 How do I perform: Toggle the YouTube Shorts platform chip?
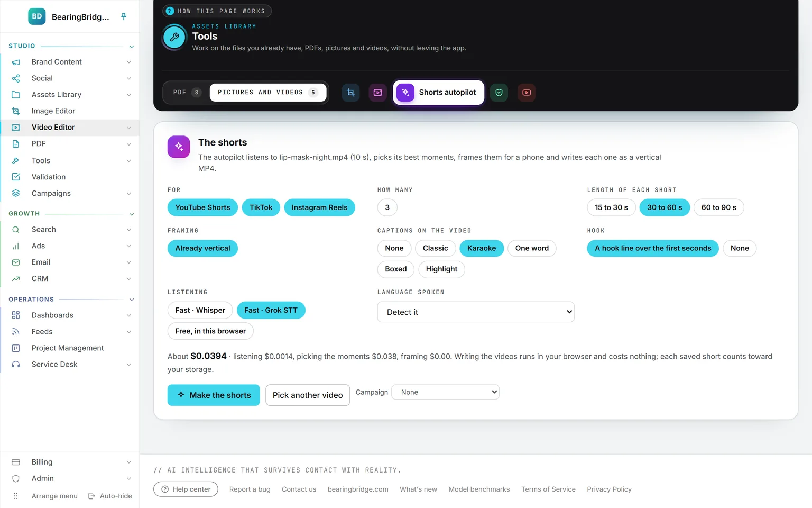(202, 207)
